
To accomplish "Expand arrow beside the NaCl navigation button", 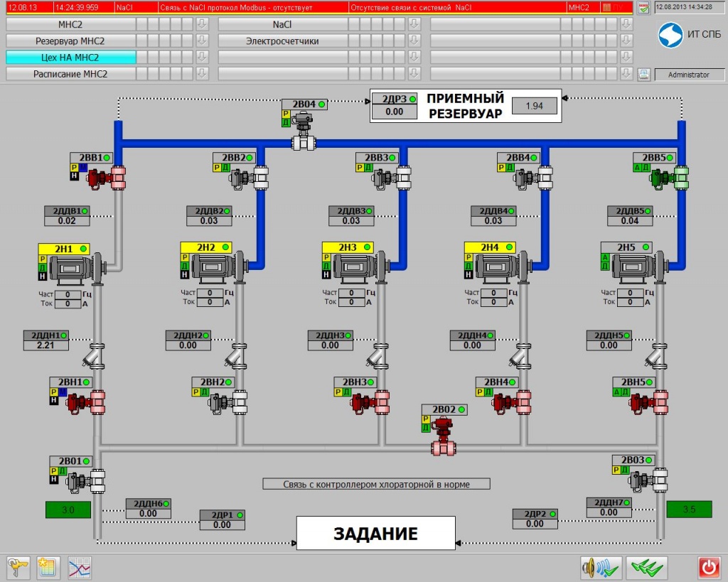I will [414, 24].
